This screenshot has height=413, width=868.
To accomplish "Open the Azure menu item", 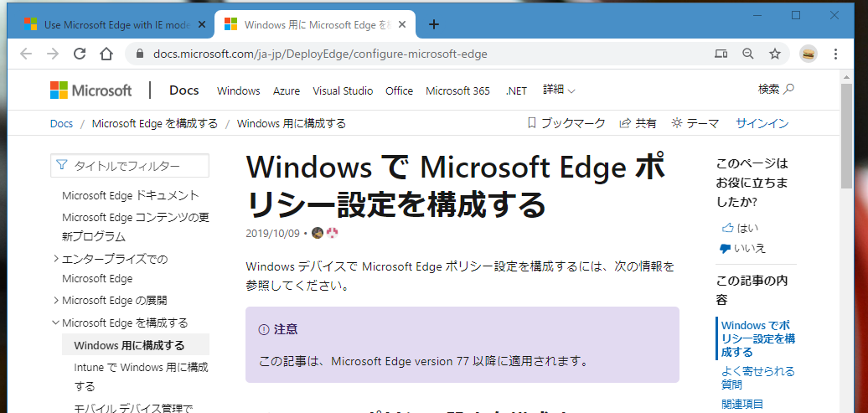I will 287,90.
